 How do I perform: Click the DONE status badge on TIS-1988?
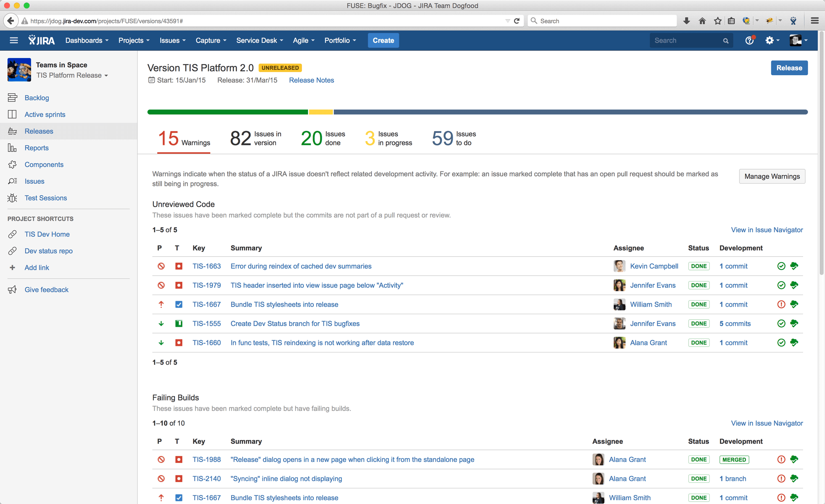tap(699, 459)
